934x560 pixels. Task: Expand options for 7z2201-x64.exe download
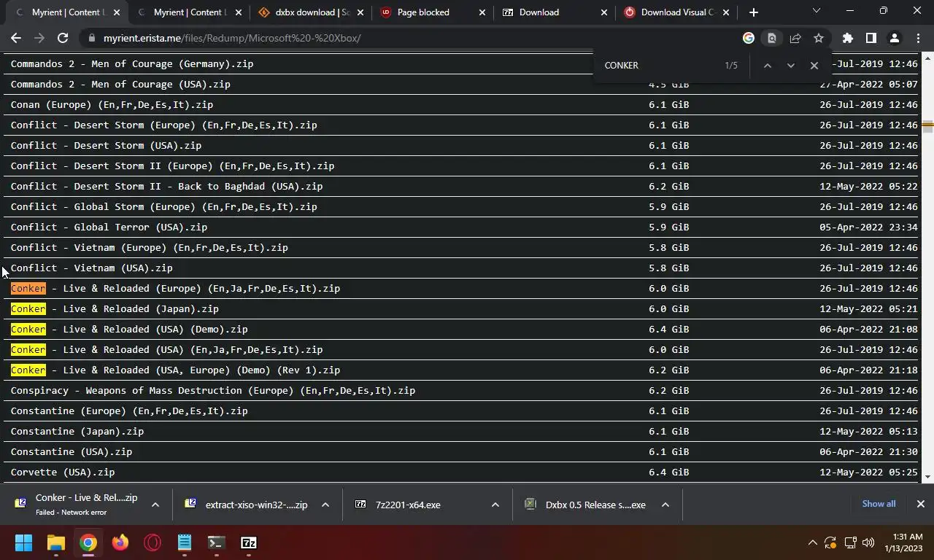tap(495, 505)
